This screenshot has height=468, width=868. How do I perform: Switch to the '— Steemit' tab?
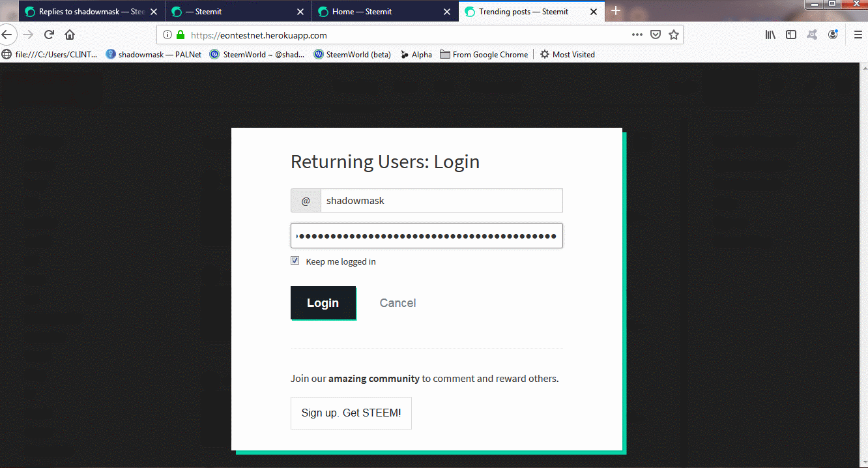(238, 12)
